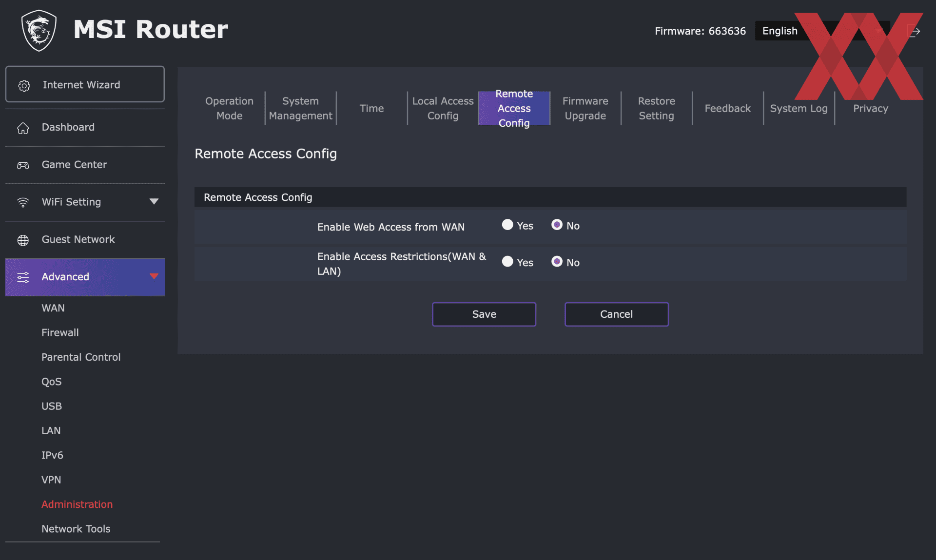Click the WiFi Setting signal icon

pyautogui.click(x=23, y=202)
